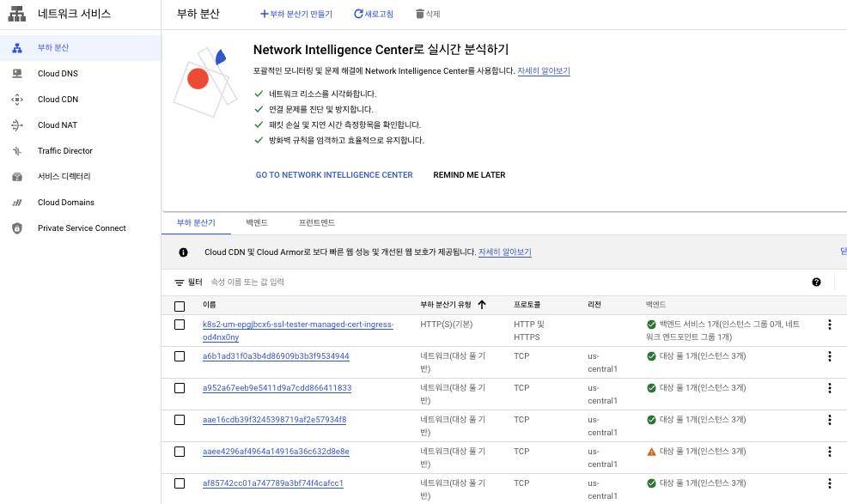The image size is (847, 504).
Task: Open learn more link for Network Intelligence
Action: point(544,70)
